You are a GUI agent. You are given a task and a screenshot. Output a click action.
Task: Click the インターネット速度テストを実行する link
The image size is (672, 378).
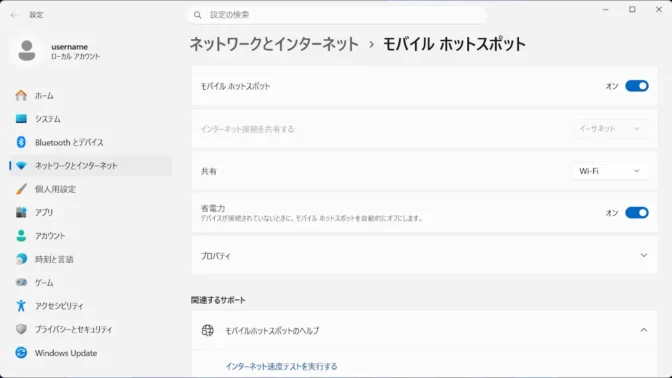coord(281,366)
